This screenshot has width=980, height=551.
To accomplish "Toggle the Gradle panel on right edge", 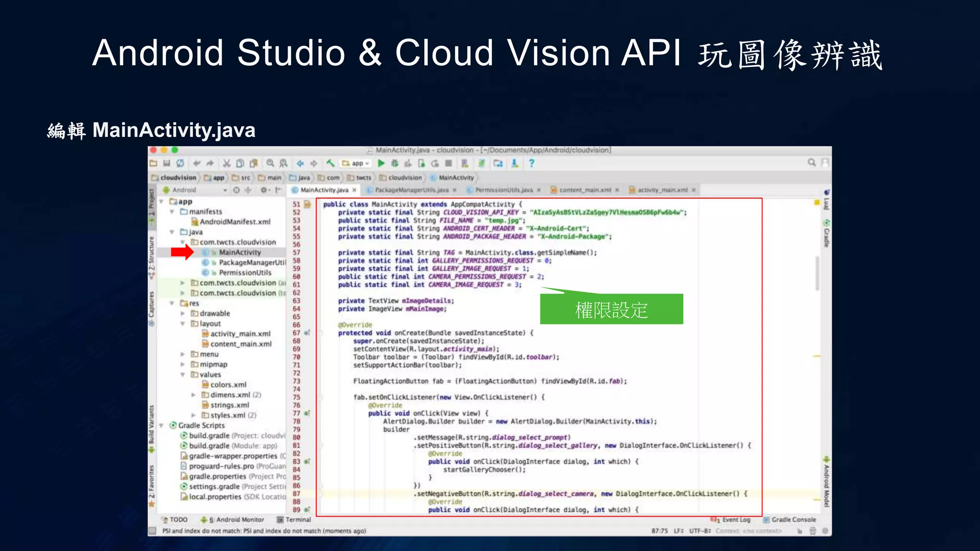I will pos(826,233).
